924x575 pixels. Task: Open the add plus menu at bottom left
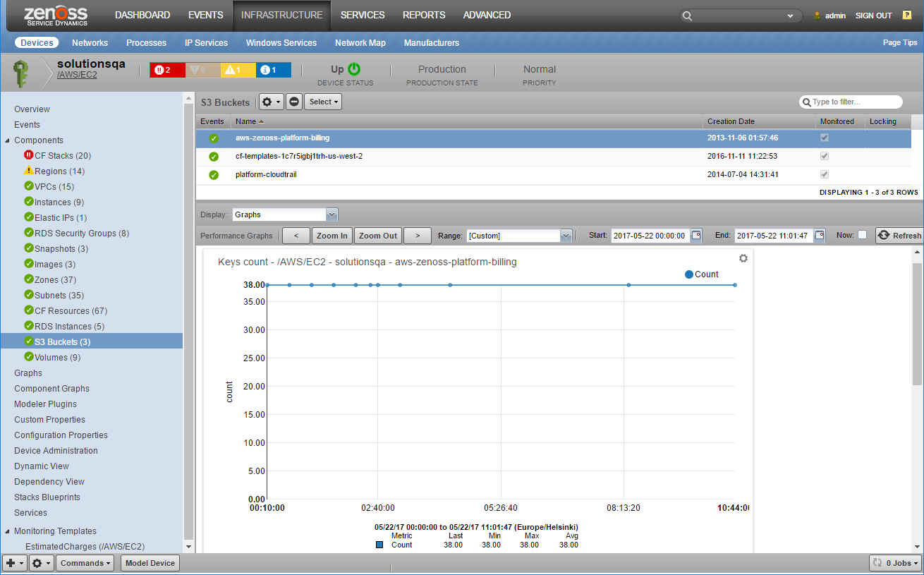point(14,563)
